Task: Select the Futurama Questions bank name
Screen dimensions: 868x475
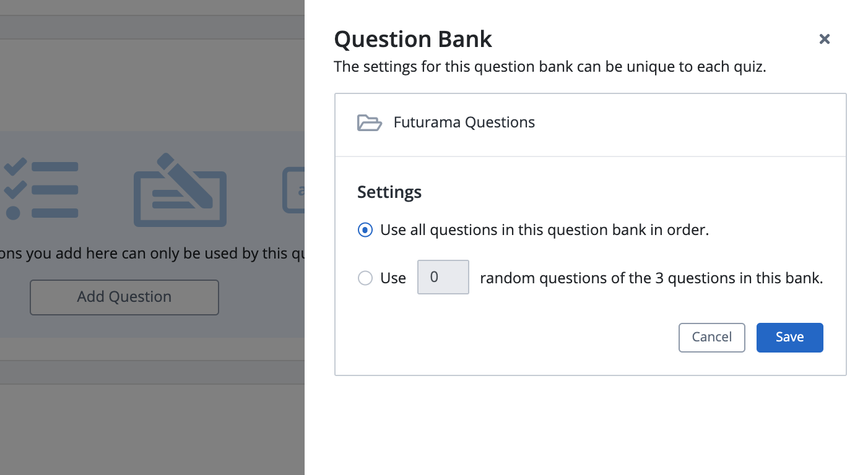Action: point(464,122)
